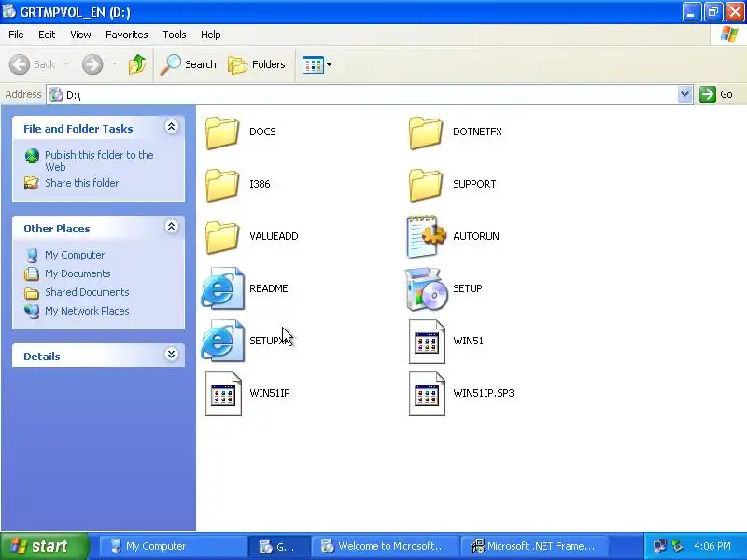Screen dimensions: 747x560
Task: Open Forward history dropdown arrow
Action: [x=114, y=64]
